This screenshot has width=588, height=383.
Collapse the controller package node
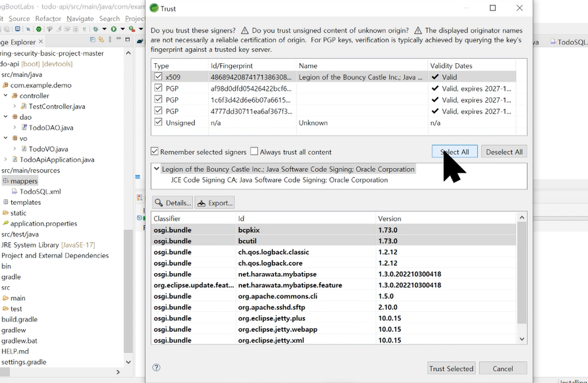6,95
